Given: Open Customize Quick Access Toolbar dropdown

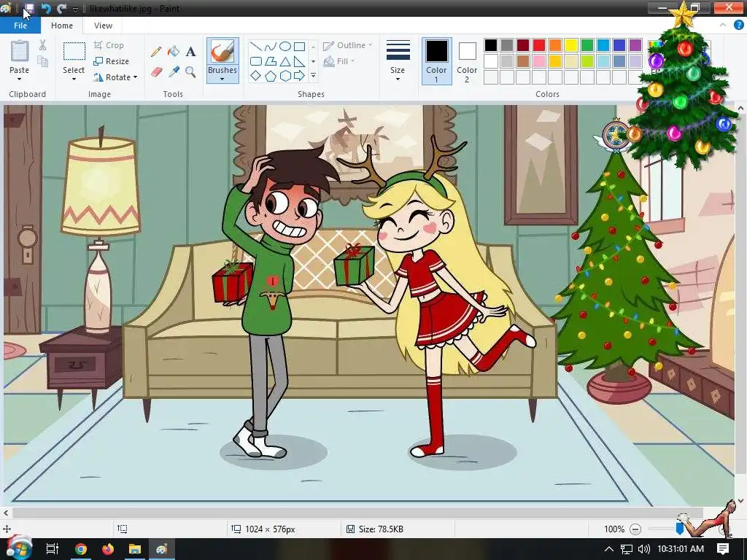Looking at the screenshot, I should (75, 9).
